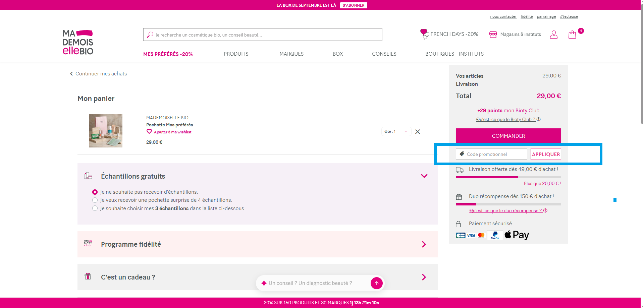This screenshot has width=644, height=308.
Task: Collapse the Échantillons gratuits section
Action: point(424,176)
